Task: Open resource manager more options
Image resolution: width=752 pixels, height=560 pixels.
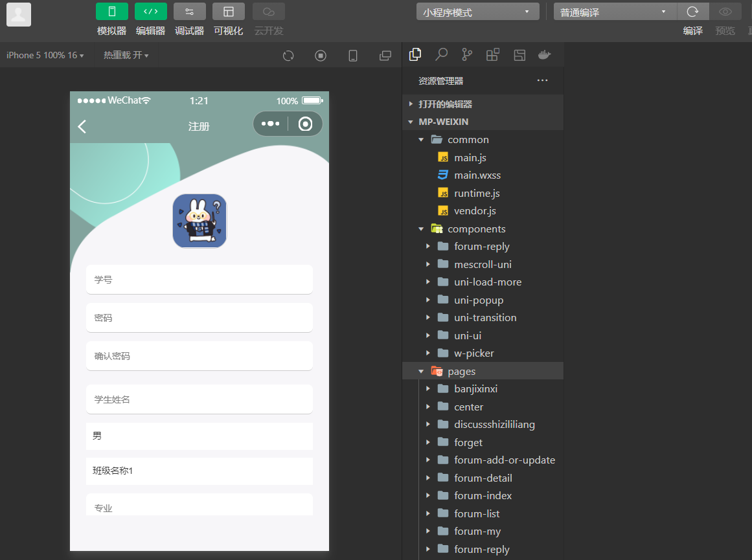Action: 542,80
